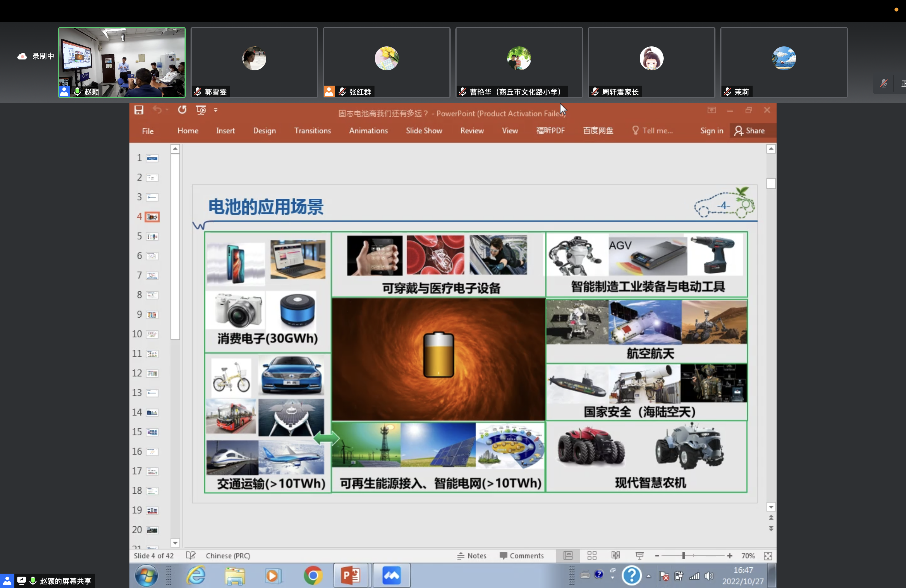
Task: Click the Save icon in PowerPoint toolbar
Action: point(139,110)
